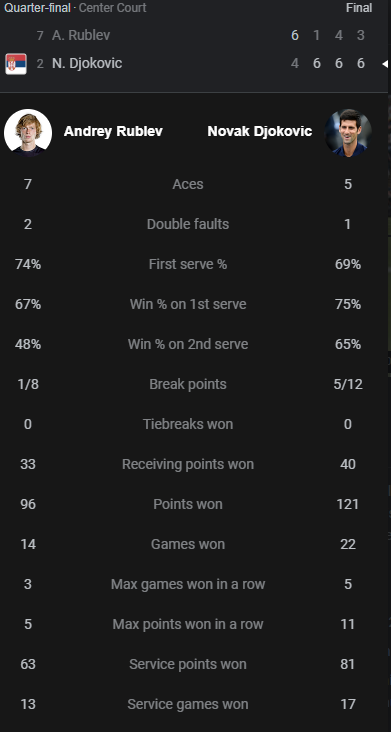Click the First serve % label
This screenshot has height=732, width=391.
click(x=188, y=264)
